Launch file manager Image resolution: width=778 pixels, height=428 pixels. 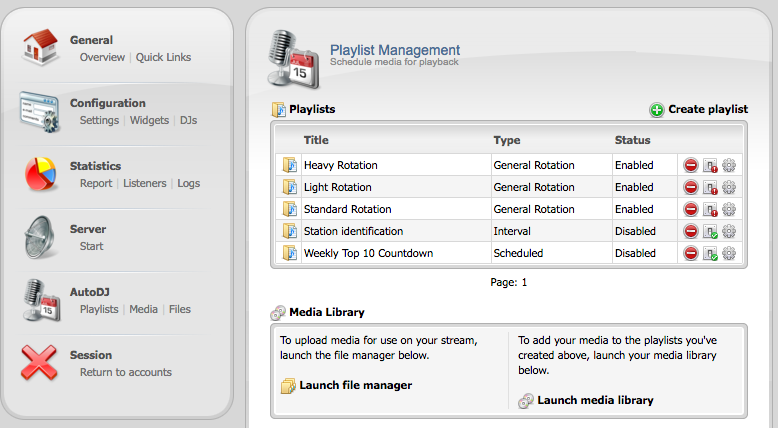click(355, 385)
